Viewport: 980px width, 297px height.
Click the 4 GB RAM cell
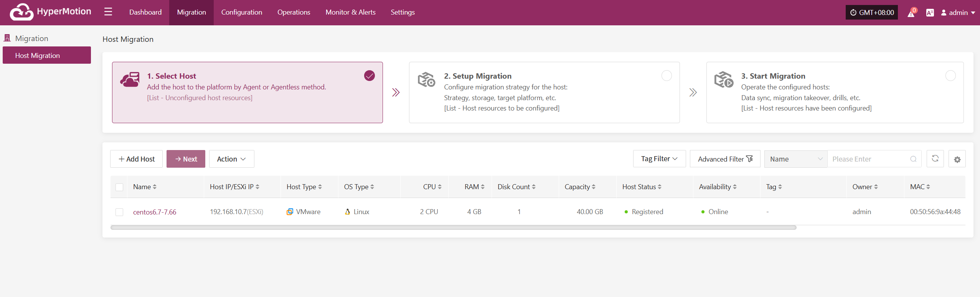[x=474, y=212]
